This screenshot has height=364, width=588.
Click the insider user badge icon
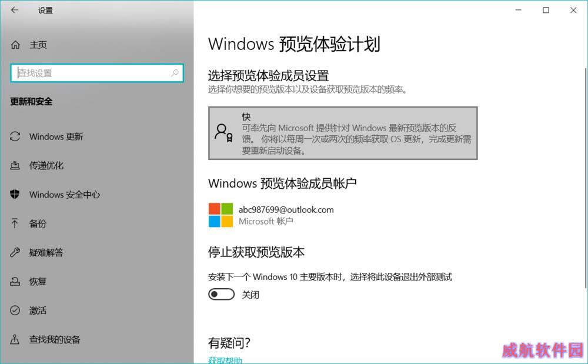click(223, 133)
